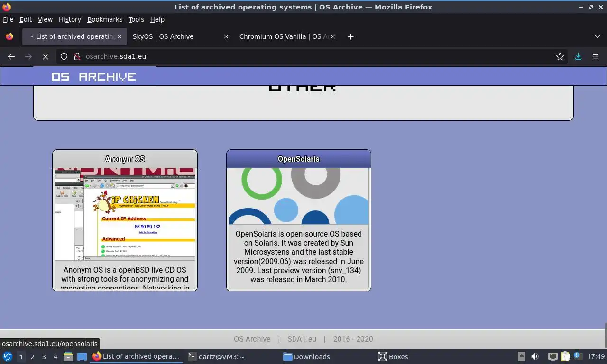Click the 17:49 panel clock

tap(596, 356)
